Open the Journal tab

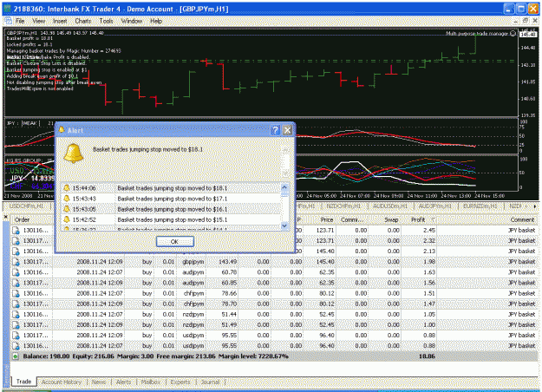pyautogui.click(x=210, y=382)
